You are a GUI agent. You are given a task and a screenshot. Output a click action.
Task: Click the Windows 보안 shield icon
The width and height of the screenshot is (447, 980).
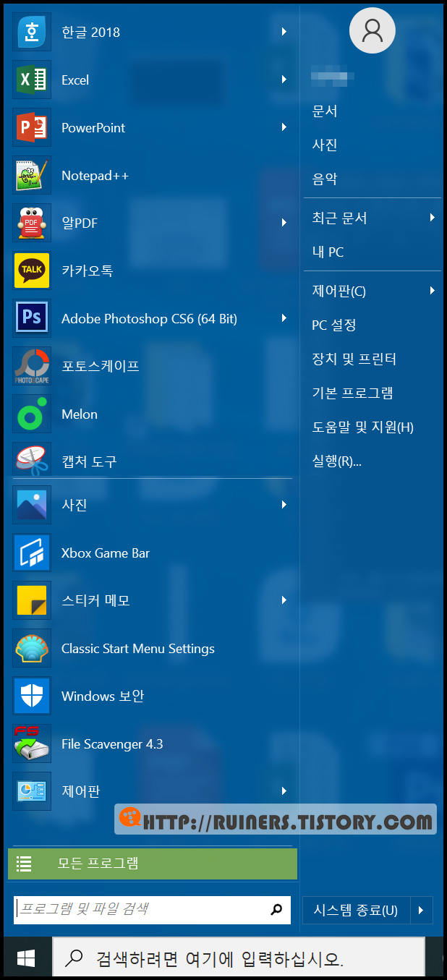(x=32, y=696)
